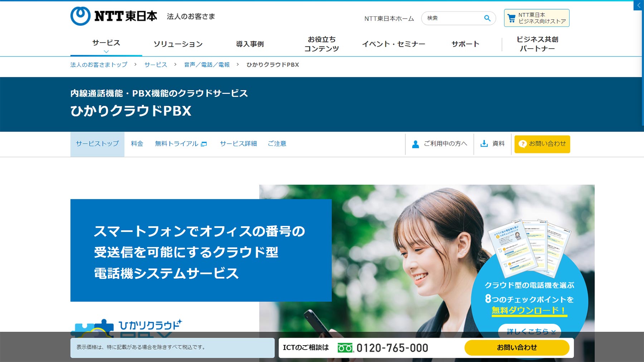Click the yellow お問い合わせ button at bottom
Screen dimensions: 644x362
click(516, 347)
